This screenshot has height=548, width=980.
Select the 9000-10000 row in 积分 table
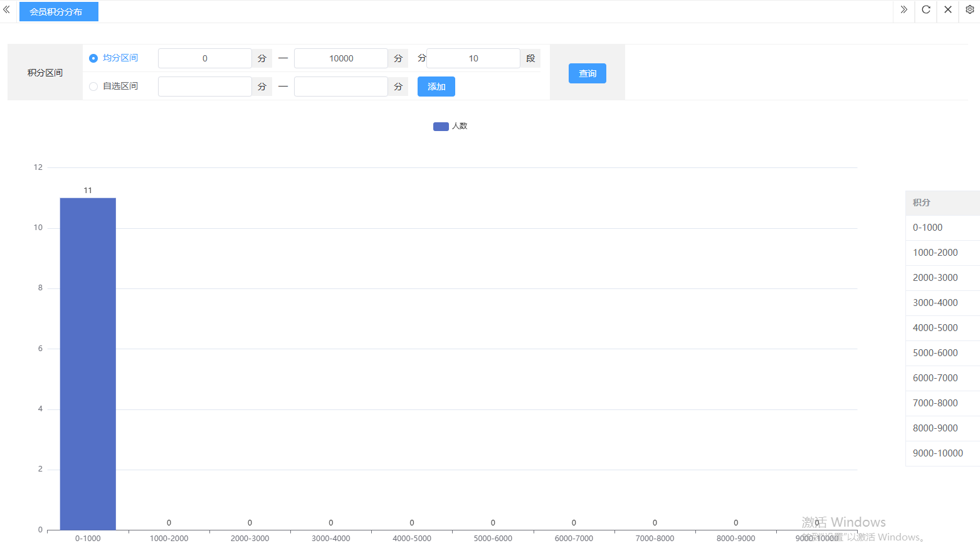tap(942, 453)
